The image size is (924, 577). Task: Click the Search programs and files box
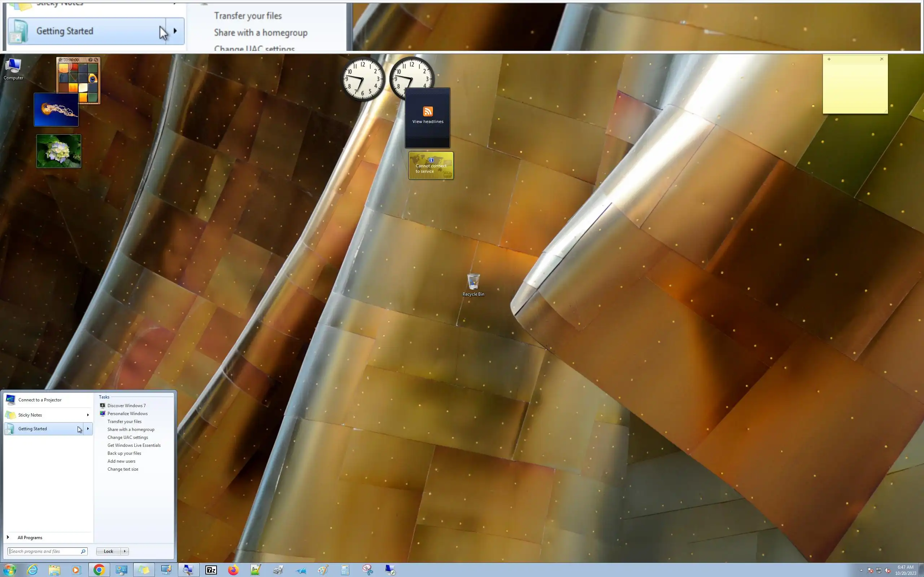tap(45, 551)
